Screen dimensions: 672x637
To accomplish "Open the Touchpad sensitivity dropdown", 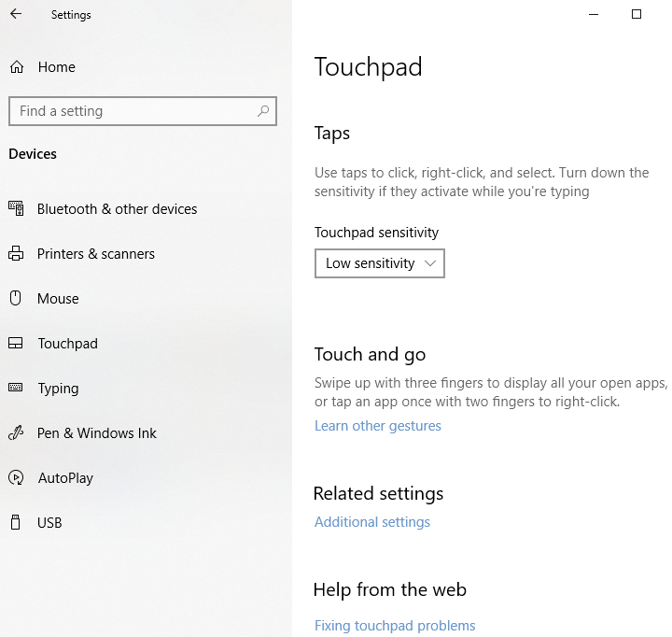I will coord(379,263).
